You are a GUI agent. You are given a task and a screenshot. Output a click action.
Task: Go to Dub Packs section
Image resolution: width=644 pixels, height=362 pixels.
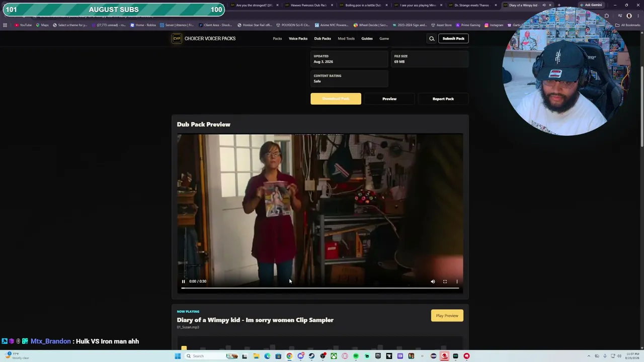(x=323, y=39)
